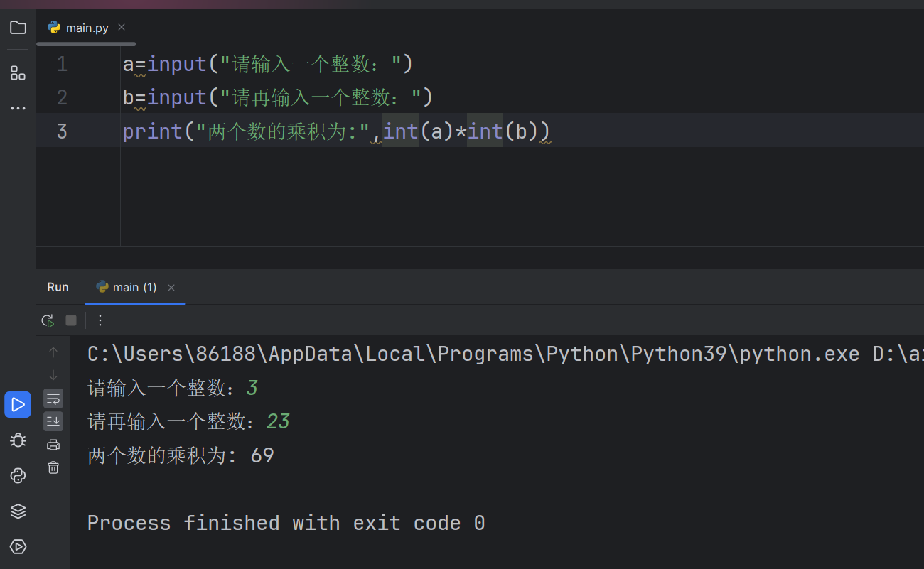The width and height of the screenshot is (924, 569).
Task: Open the Python Packages icon
Action: 18,476
